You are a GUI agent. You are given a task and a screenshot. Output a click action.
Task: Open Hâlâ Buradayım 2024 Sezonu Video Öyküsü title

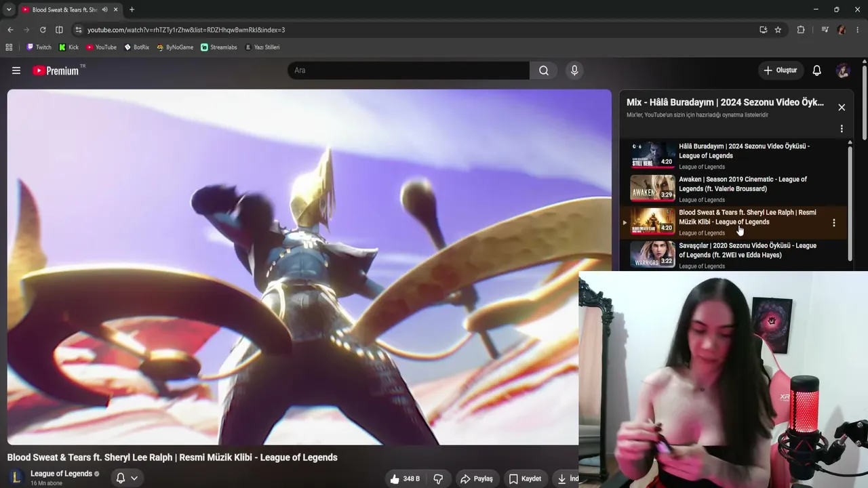[744, 151]
